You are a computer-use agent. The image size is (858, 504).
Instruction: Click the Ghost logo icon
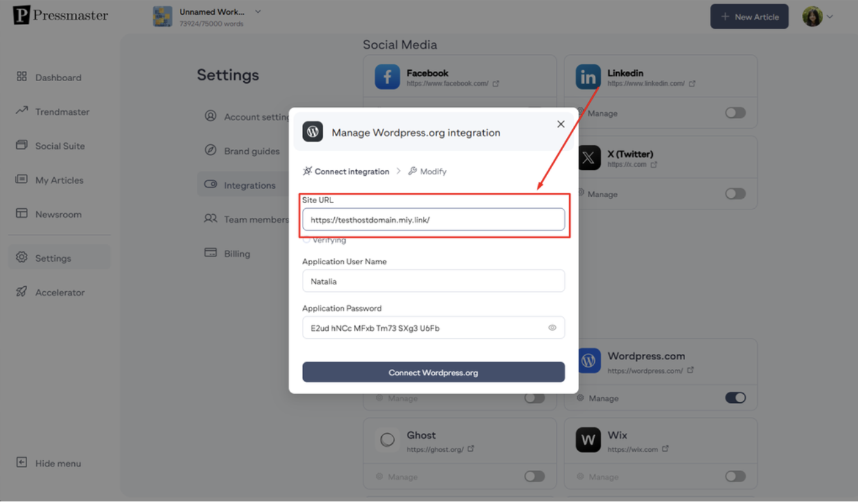pos(387,440)
